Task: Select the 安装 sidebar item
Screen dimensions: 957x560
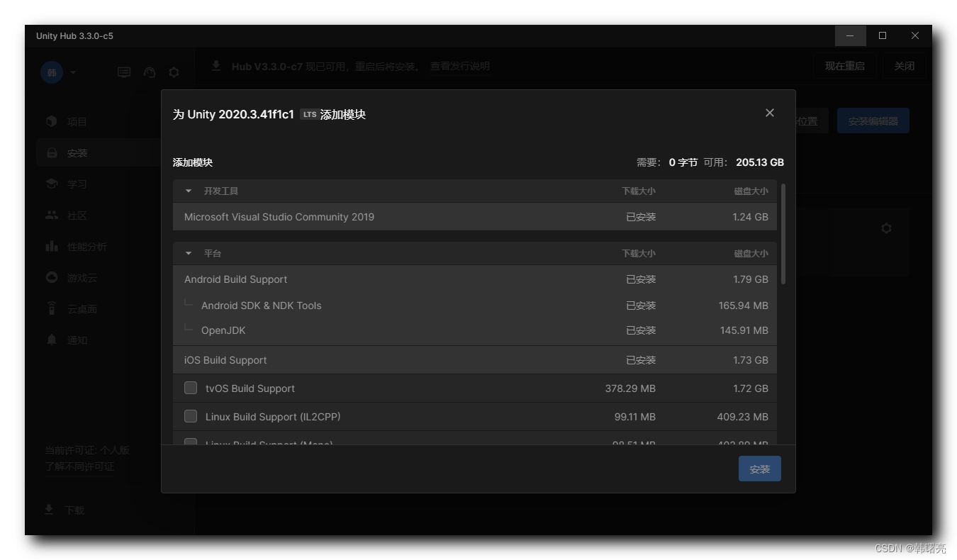Action: click(99, 152)
